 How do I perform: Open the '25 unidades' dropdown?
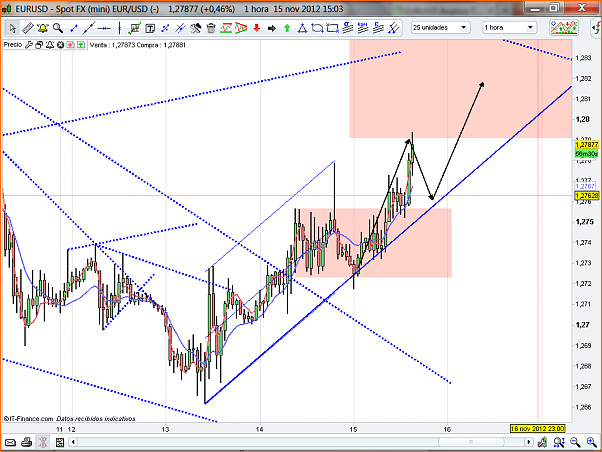[x=440, y=28]
